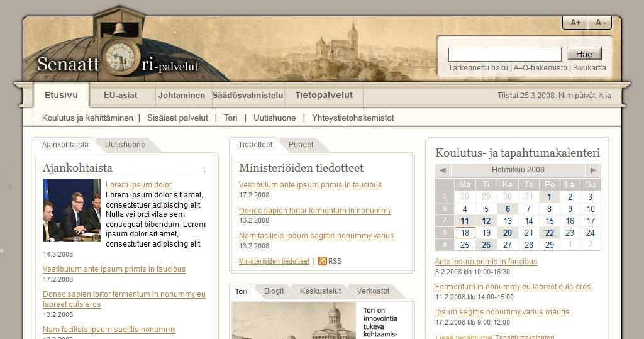Select day 20 in the calendar
Viewport: 644px width, 339px height.
coord(508,233)
